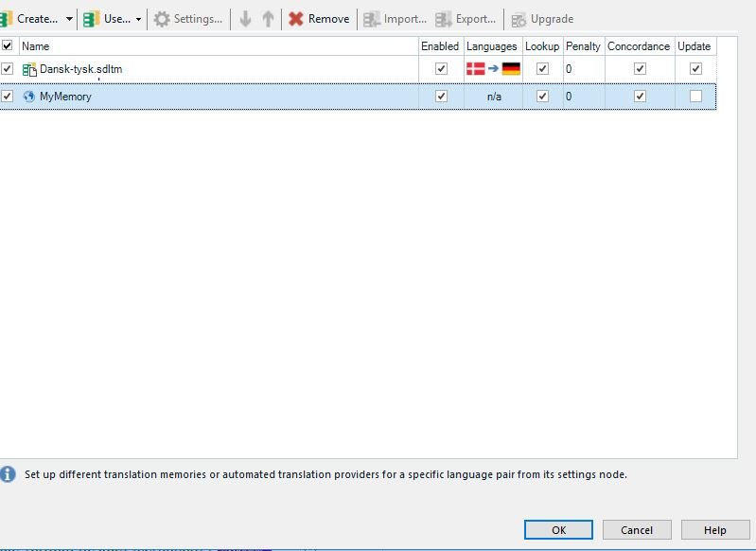Click the Upgrade icon
The image size is (756, 551).
click(519, 20)
